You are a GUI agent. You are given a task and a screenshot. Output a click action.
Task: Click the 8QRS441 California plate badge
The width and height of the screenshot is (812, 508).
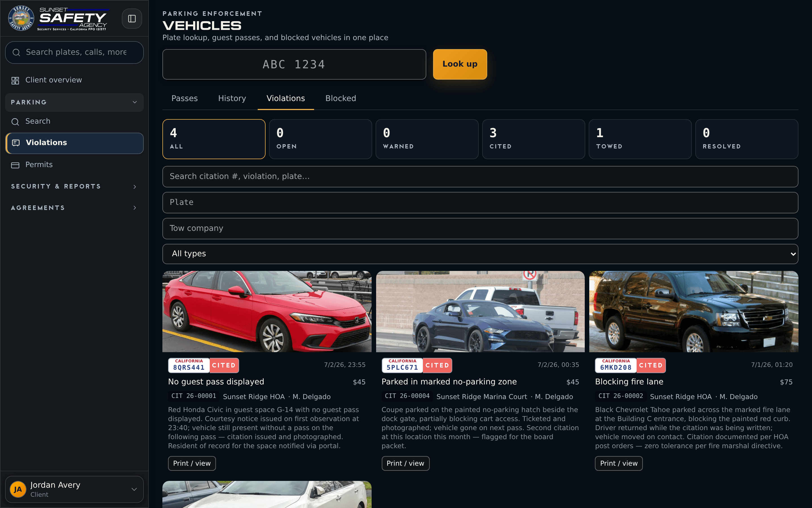pyautogui.click(x=189, y=365)
